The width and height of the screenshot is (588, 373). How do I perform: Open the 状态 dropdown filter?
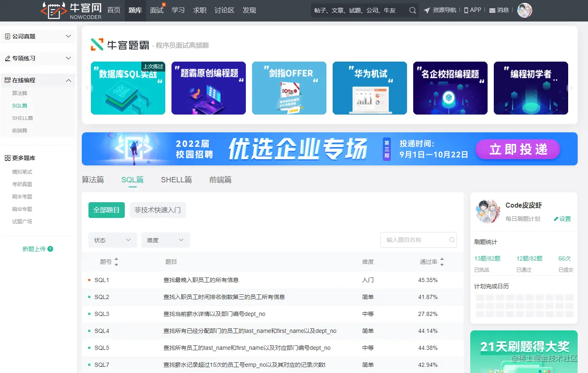point(113,240)
